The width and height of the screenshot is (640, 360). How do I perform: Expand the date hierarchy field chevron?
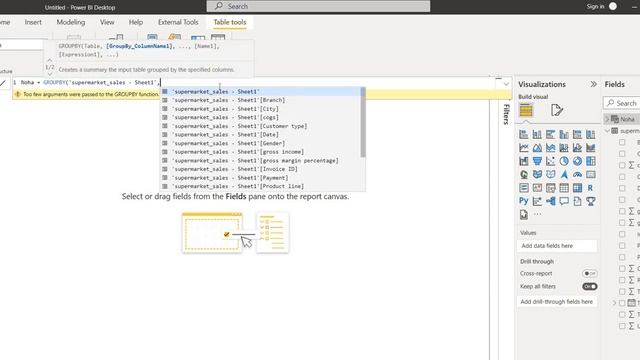(614, 303)
